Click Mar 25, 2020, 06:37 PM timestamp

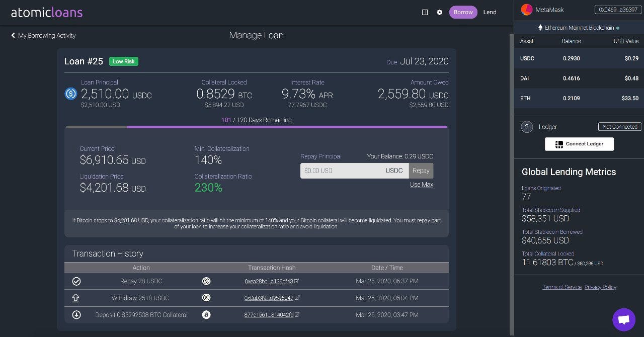(x=387, y=281)
